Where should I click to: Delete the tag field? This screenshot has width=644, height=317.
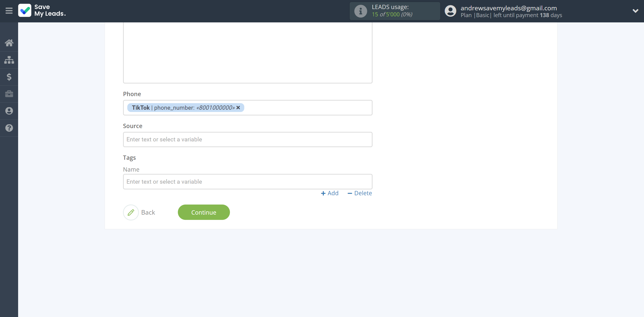[x=360, y=193]
